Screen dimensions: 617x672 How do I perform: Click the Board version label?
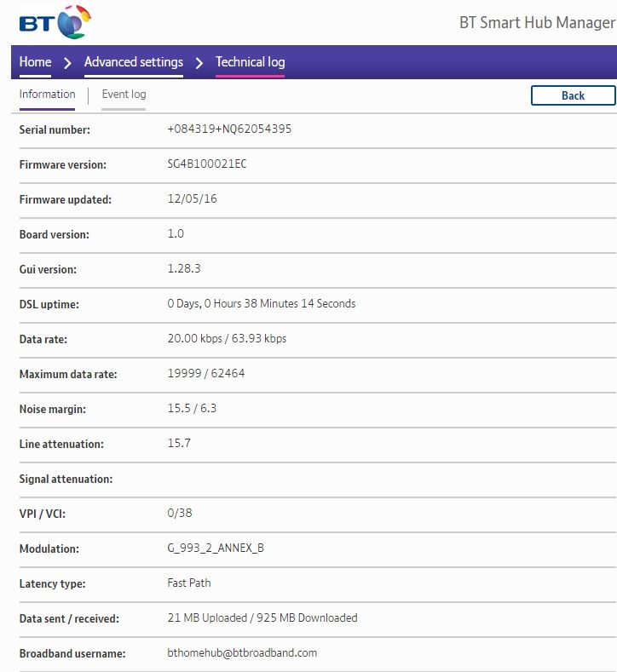55,234
